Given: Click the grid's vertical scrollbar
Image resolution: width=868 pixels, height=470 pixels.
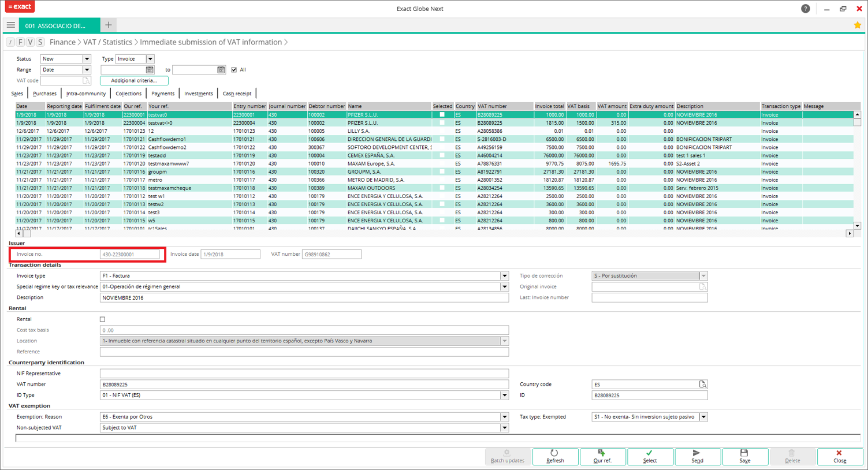Looking at the screenshot, I should point(857,170).
